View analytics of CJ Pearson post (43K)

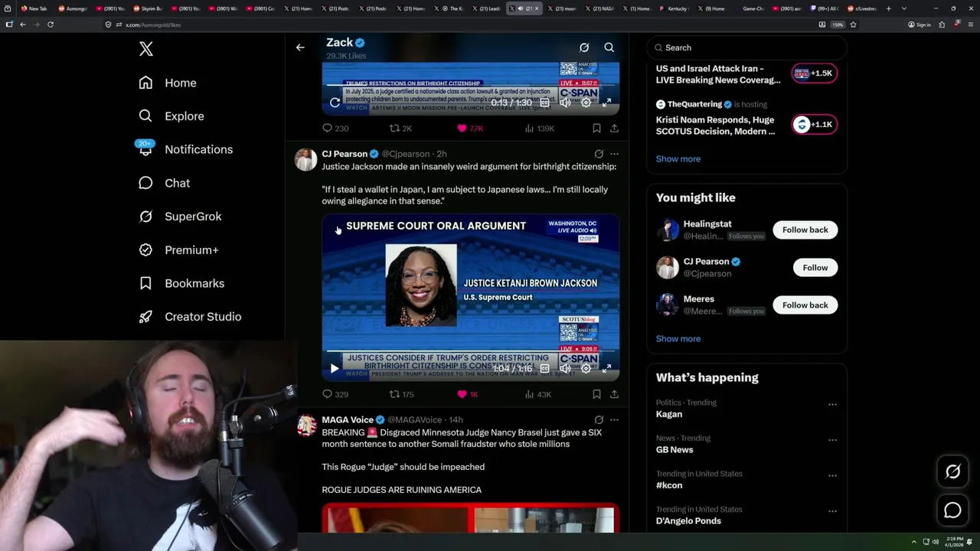pyautogui.click(x=537, y=394)
